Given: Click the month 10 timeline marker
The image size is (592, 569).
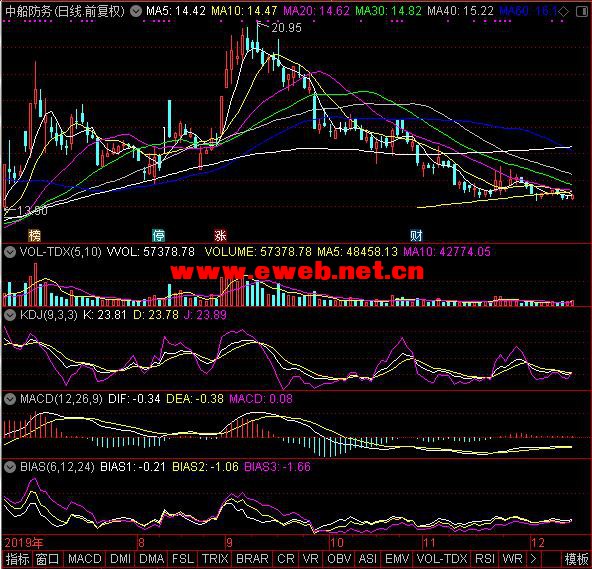Looking at the screenshot, I should (337, 543).
